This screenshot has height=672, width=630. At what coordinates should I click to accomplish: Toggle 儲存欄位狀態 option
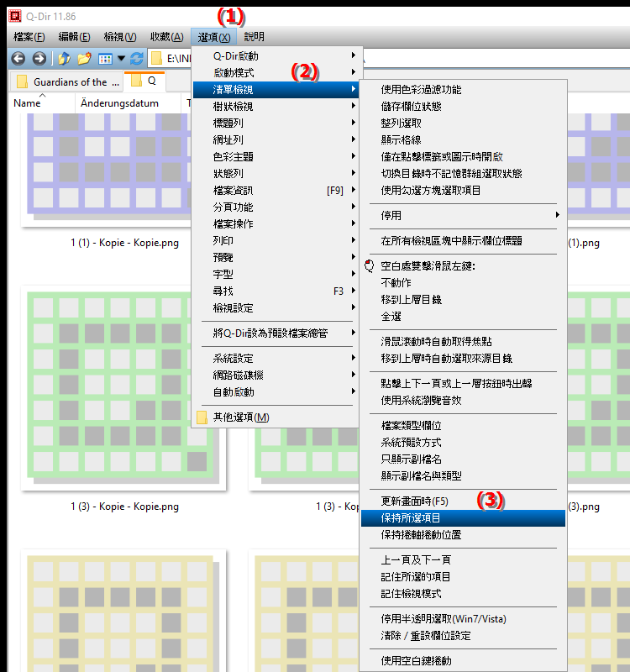[463, 107]
